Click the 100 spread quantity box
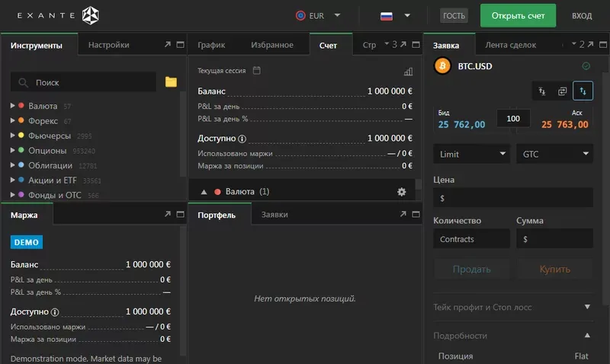Viewport: 610px width, 364px height. pos(513,118)
